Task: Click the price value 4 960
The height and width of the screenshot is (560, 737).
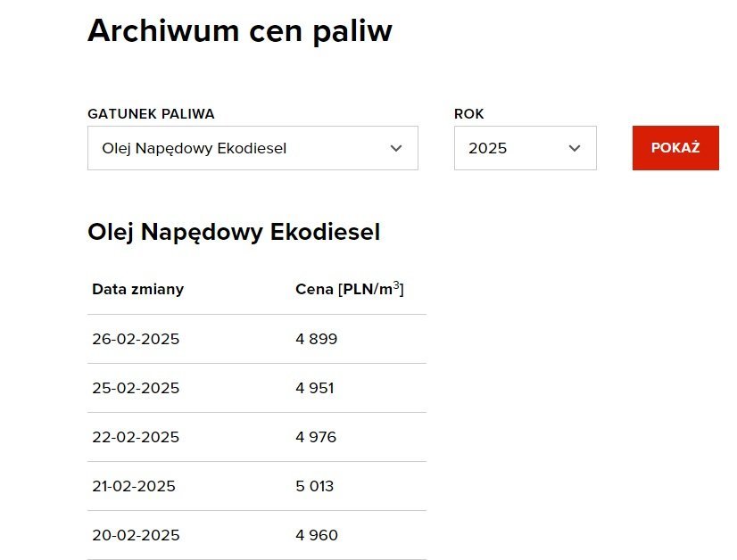Action: [317, 535]
